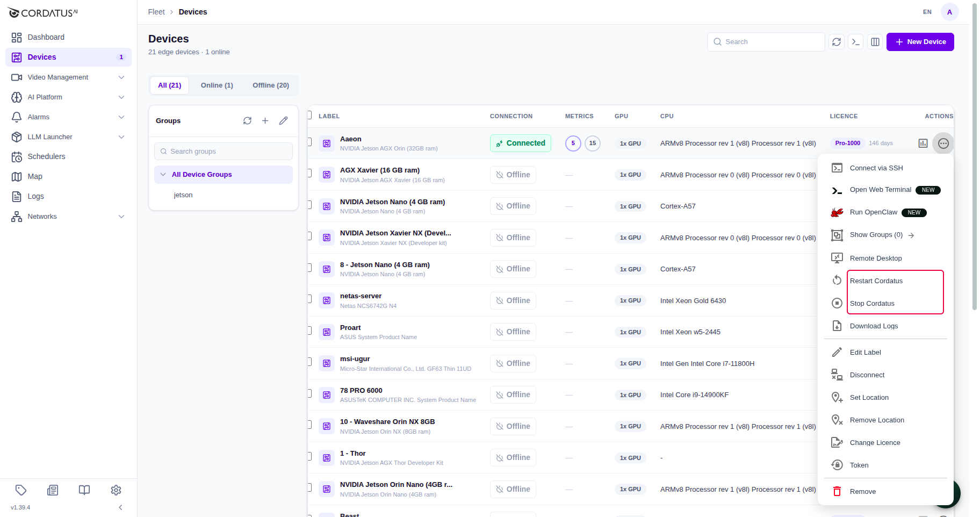Select the Aaeon row checkbox
Viewport: 980px width, 517px height.
(x=309, y=142)
